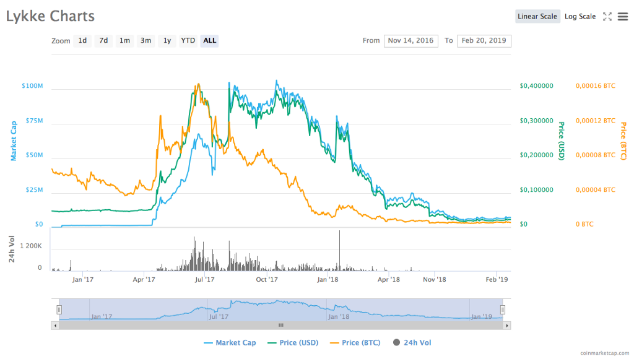Click the Feb '19 x-axis label
This screenshot has height=364, width=634.
pos(497,279)
